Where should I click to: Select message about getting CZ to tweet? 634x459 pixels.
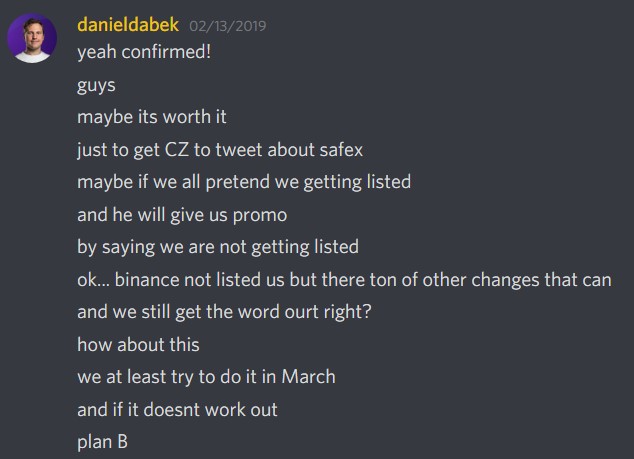pyautogui.click(x=220, y=150)
